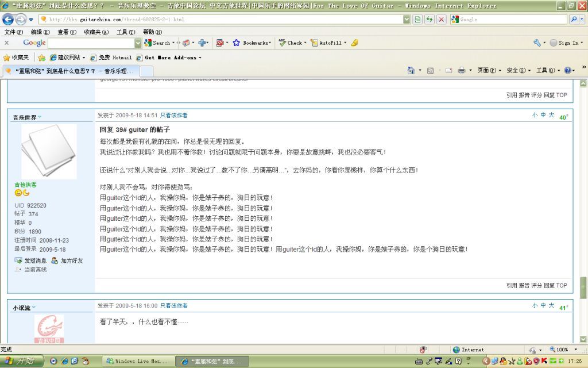Click the Refresh page icon

[429, 19]
